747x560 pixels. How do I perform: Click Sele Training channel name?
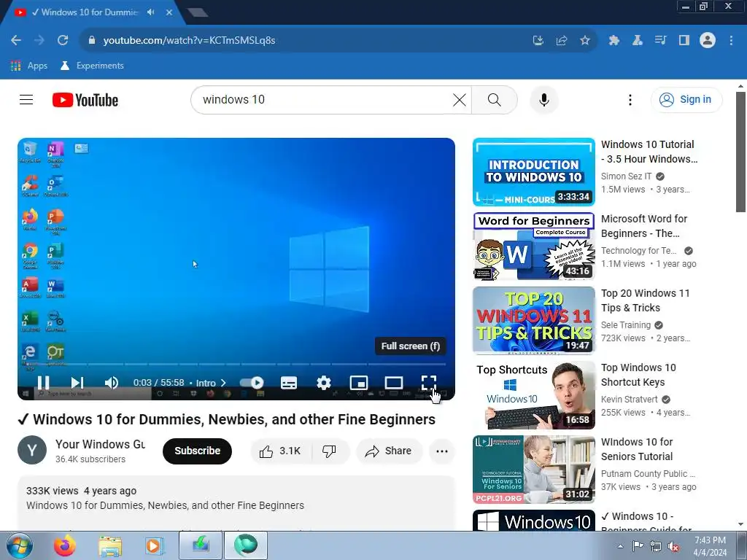click(625, 324)
